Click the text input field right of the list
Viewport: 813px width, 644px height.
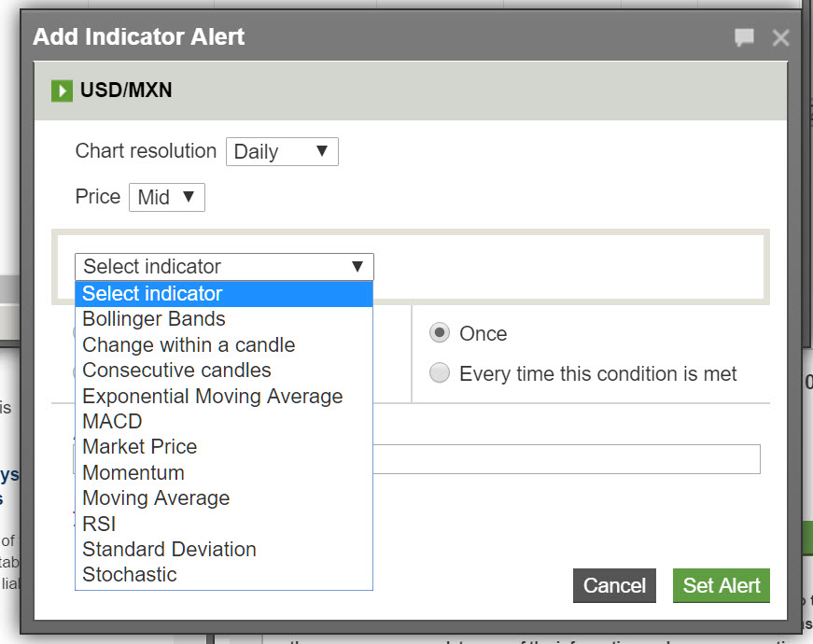[566, 459]
